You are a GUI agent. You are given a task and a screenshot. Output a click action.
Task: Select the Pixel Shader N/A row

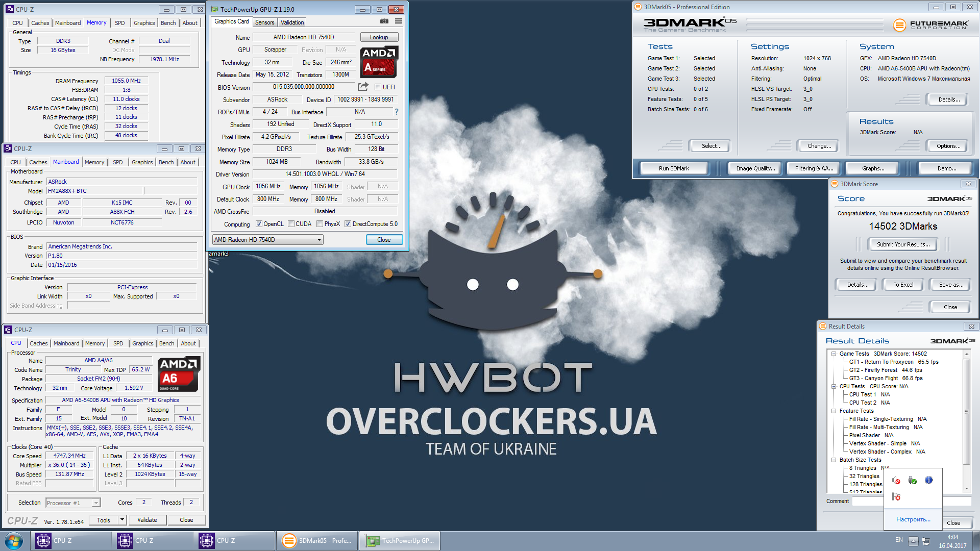(x=871, y=436)
